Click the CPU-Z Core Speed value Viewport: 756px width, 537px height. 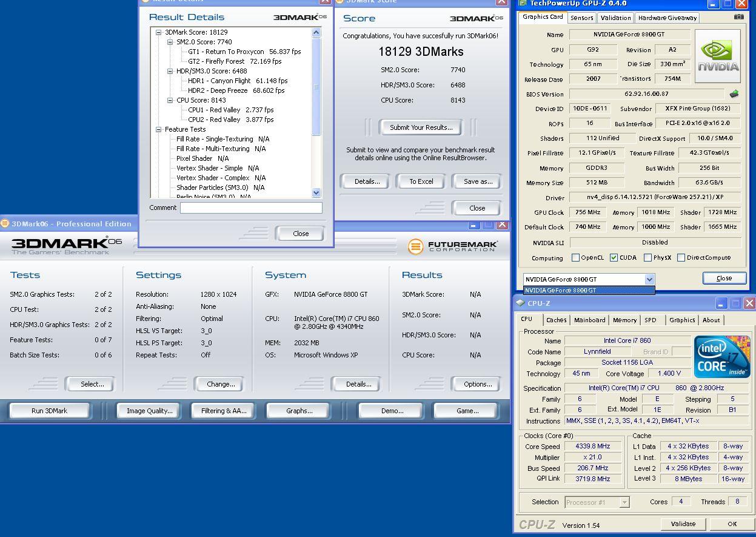[x=592, y=446]
